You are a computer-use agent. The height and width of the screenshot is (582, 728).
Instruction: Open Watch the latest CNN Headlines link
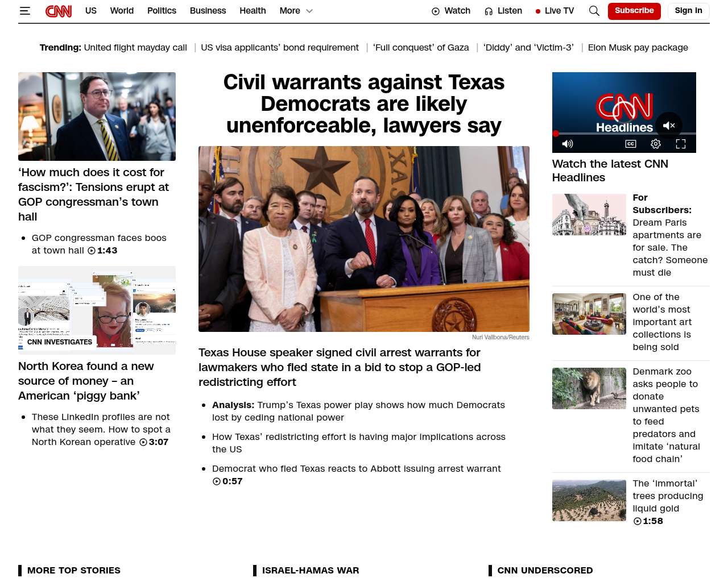(610, 171)
